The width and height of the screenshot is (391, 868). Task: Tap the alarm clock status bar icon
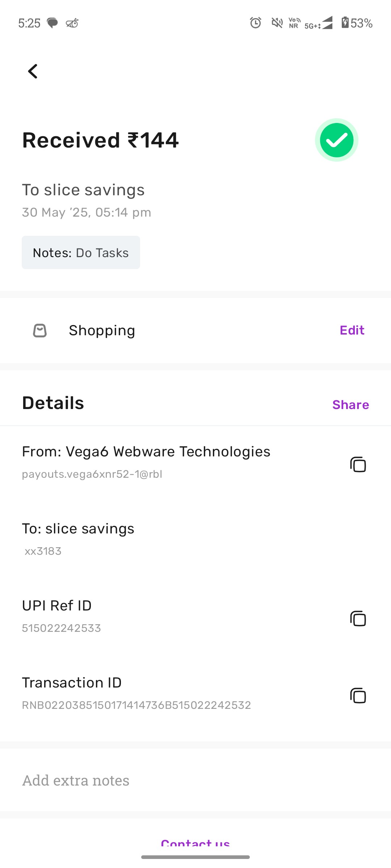click(256, 23)
